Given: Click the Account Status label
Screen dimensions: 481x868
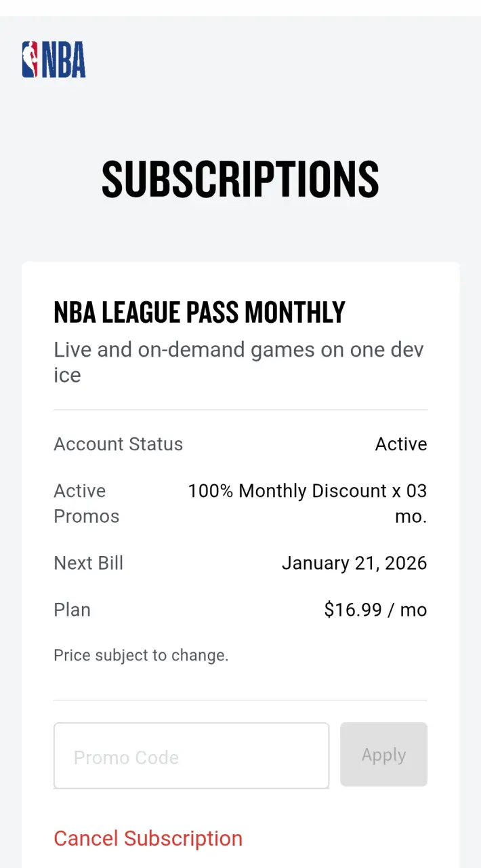Looking at the screenshot, I should pos(119,444).
